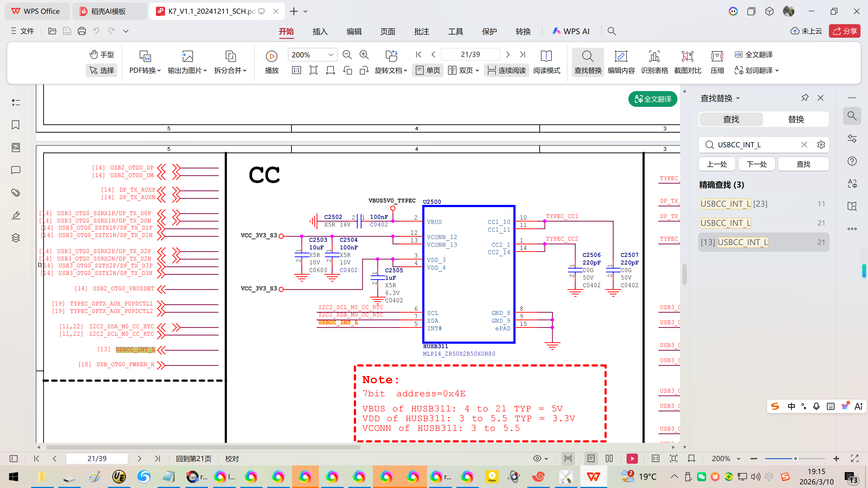Toggle Continuous Reading mode
Screen dimensions: 868x488
506,70
